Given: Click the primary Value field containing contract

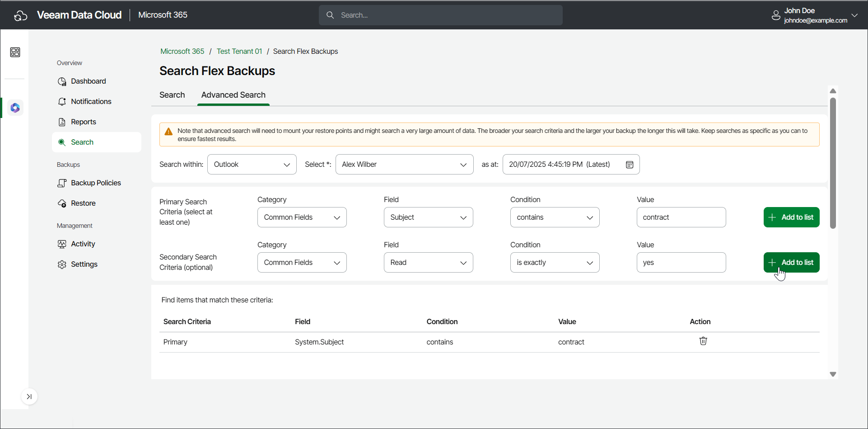Looking at the screenshot, I should coord(681,217).
